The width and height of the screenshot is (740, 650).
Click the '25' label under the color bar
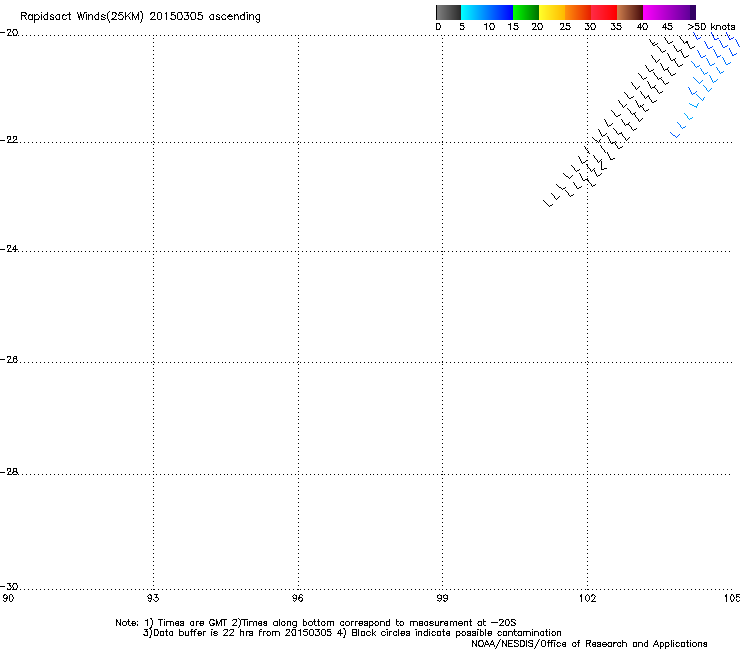(x=565, y=27)
